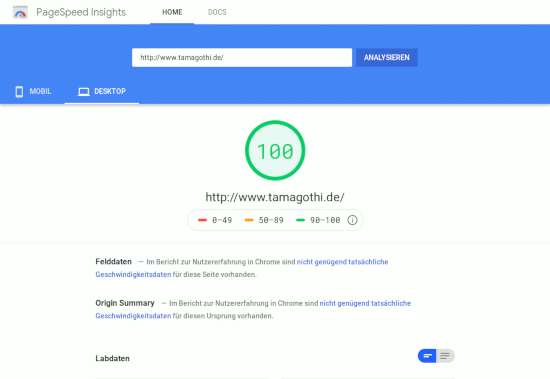
Task: Click the Felddaten heading
Action: point(113,262)
